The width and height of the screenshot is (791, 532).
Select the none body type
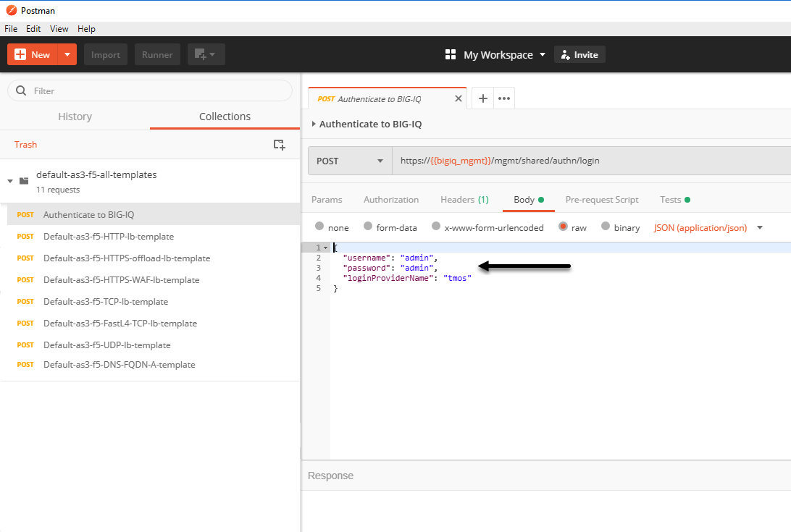pos(319,227)
